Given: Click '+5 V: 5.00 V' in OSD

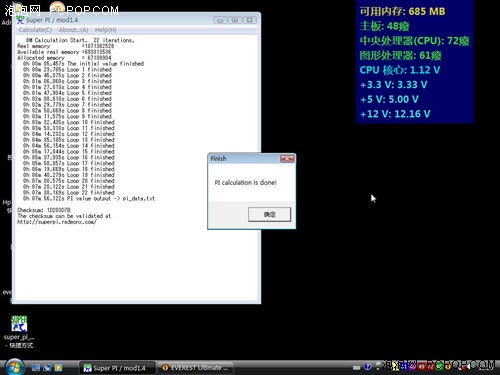Looking at the screenshot, I should (389, 99).
